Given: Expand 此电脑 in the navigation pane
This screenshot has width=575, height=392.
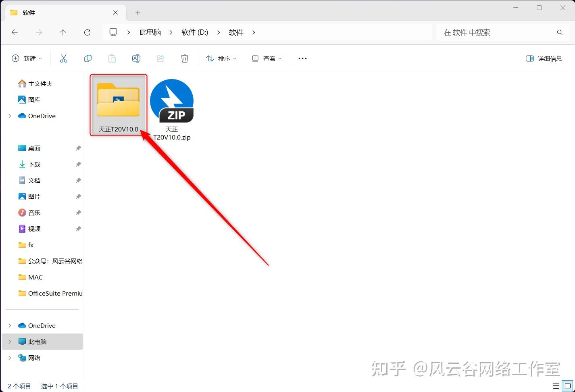Looking at the screenshot, I should click(10, 341).
